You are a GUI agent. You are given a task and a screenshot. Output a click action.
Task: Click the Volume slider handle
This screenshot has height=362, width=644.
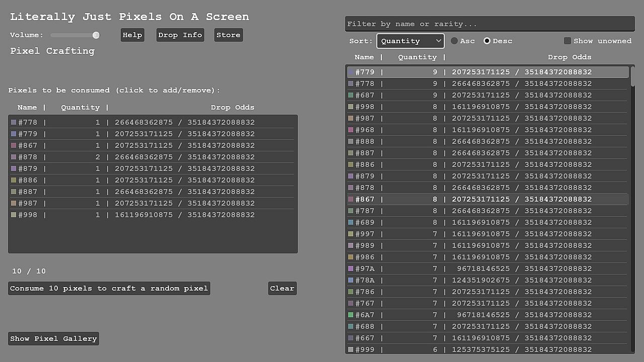click(x=96, y=35)
